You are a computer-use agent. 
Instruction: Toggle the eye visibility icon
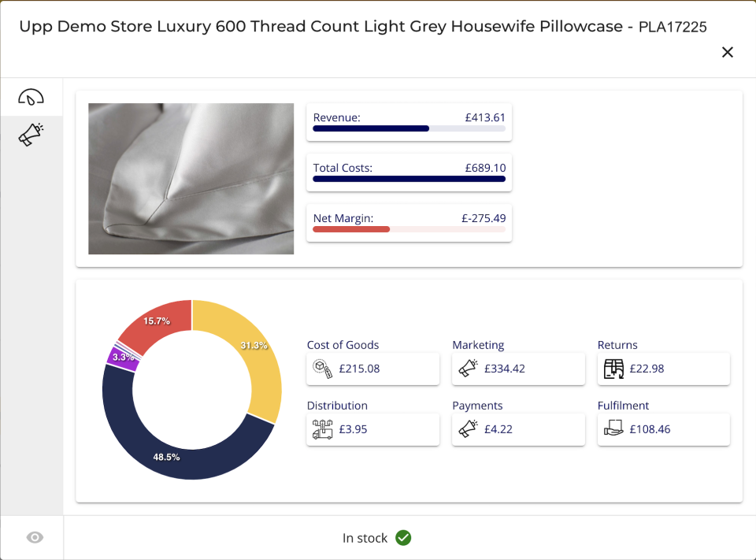[x=35, y=537]
